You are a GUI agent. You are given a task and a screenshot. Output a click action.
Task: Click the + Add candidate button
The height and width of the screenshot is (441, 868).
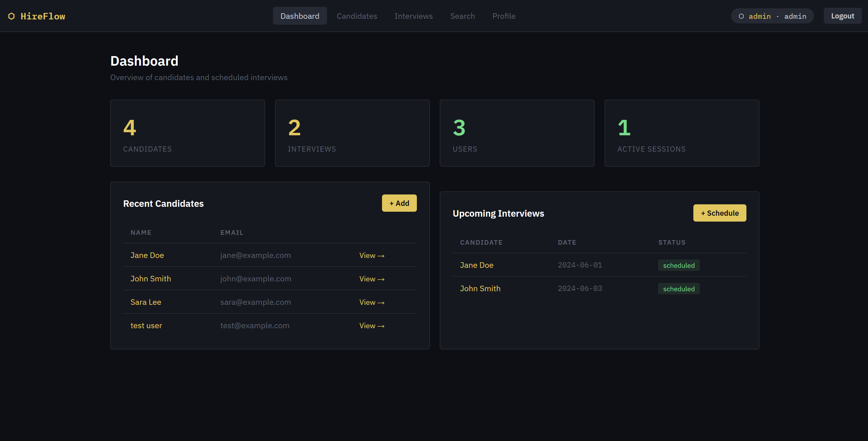[x=399, y=203]
